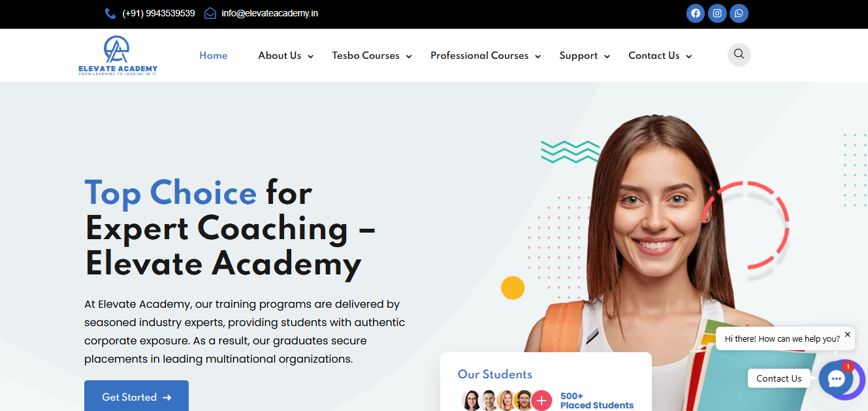Expand the About Us dropdown
868x411 pixels.
pyautogui.click(x=285, y=56)
